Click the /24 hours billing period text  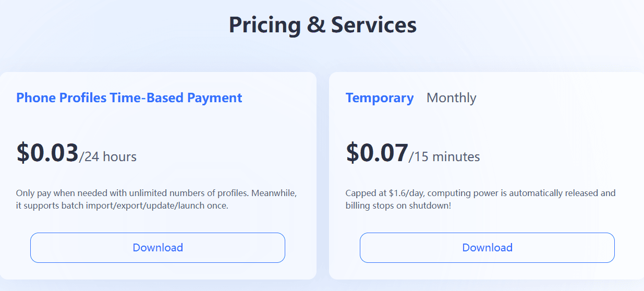(108, 157)
